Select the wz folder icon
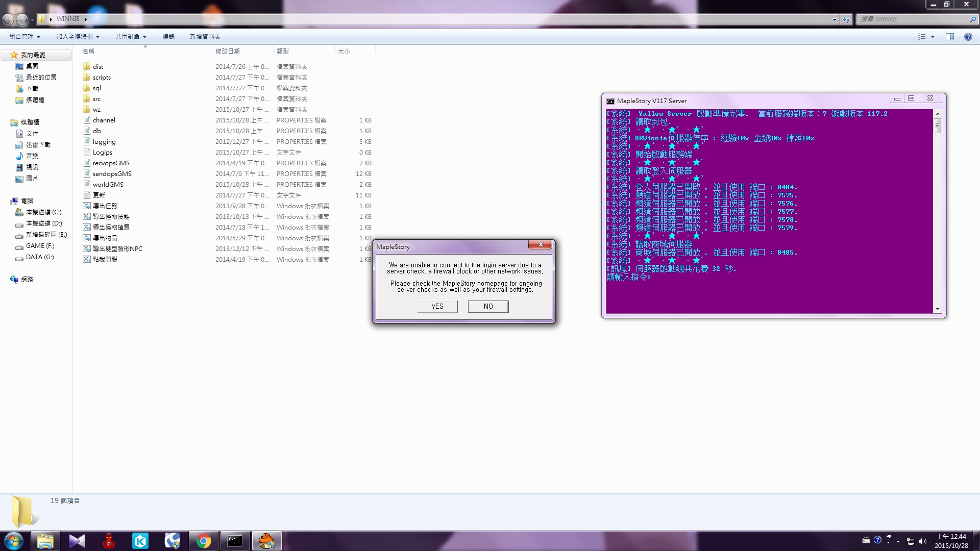 (87, 110)
